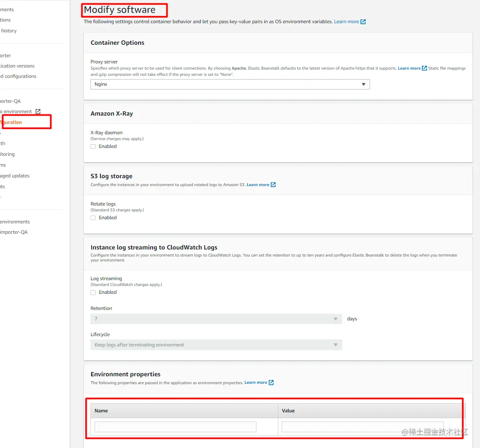Open Learn more link in Environment properties

pyautogui.click(x=256, y=383)
